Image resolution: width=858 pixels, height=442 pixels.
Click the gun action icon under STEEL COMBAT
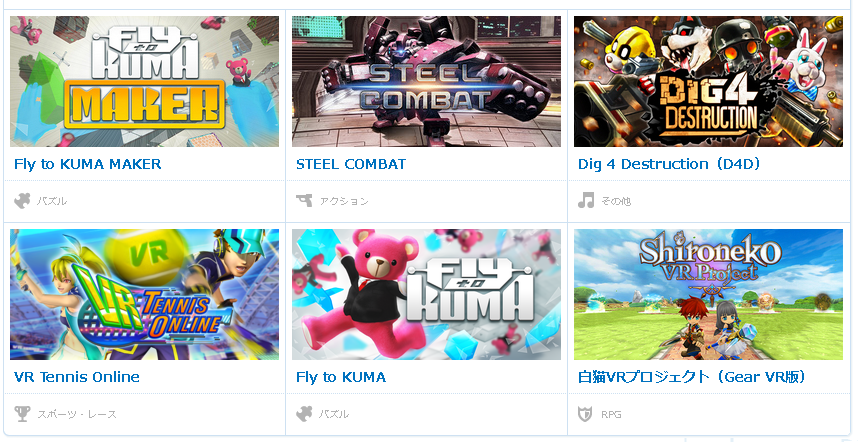point(304,201)
